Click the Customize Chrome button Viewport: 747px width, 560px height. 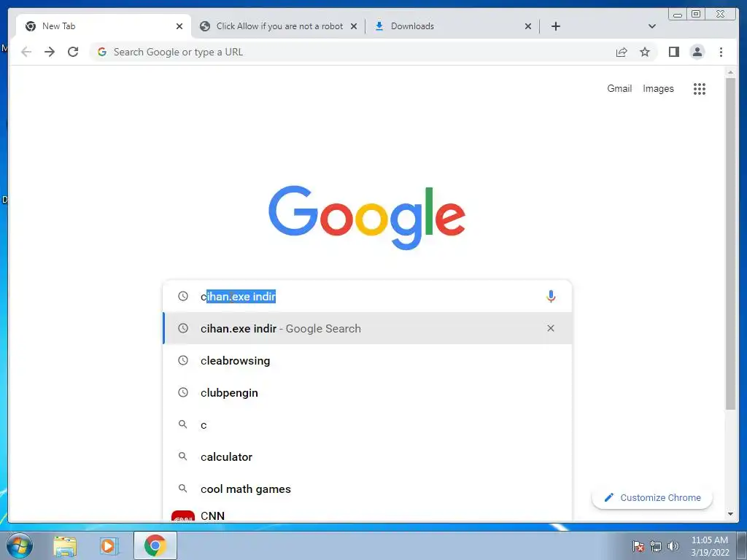(x=652, y=497)
